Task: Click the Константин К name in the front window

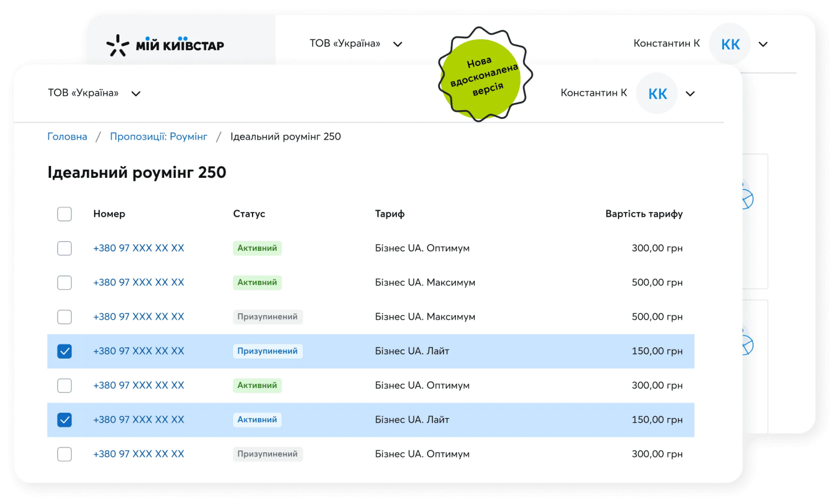Action: click(x=594, y=93)
